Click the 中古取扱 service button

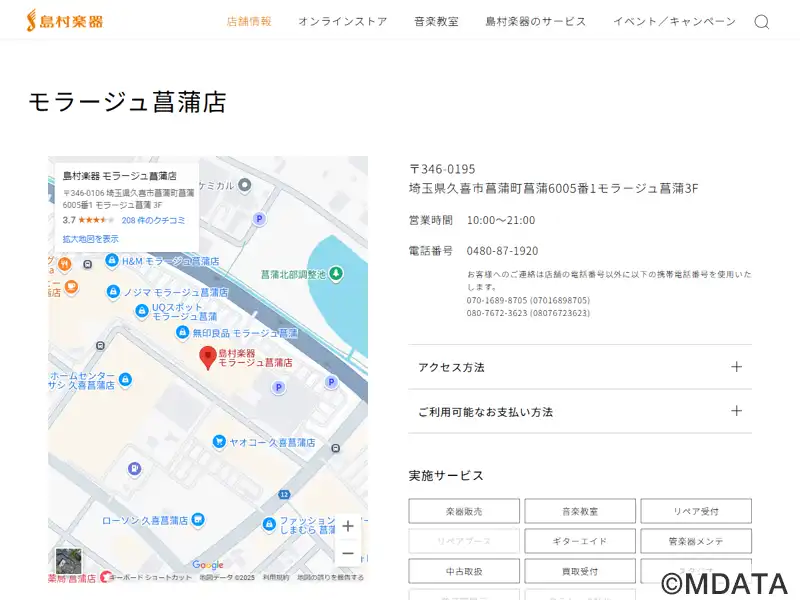click(x=464, y=571)
